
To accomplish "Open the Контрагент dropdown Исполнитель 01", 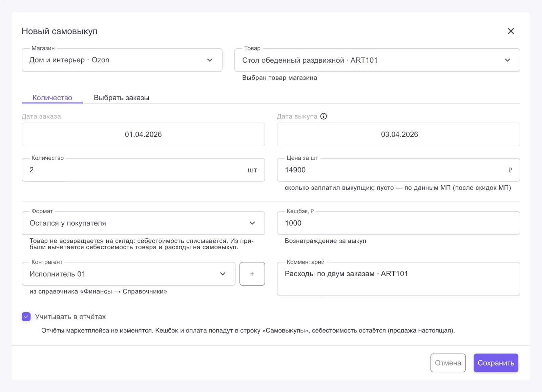I will click(x=128, y=274).
